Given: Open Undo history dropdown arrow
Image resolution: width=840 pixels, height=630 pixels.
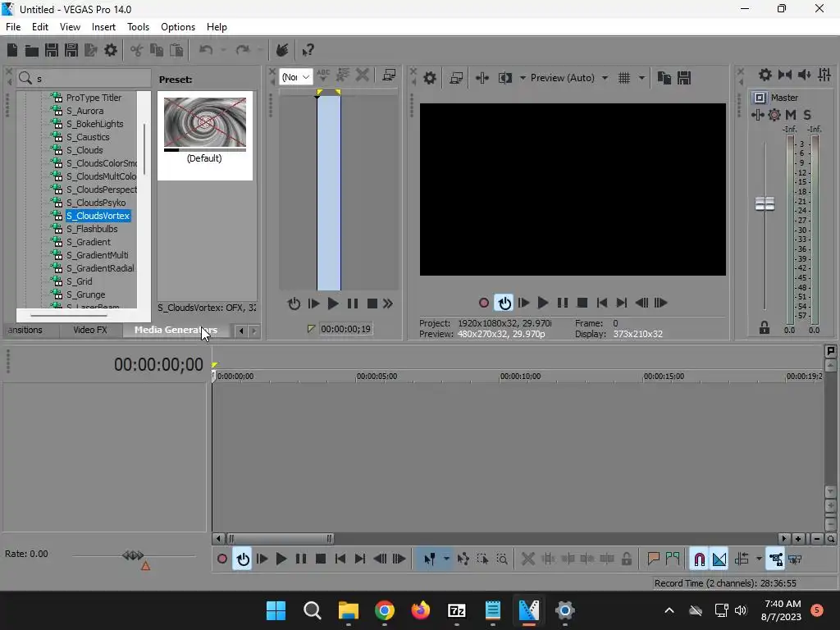Looking at the screenshot, I should coord(223,50).
